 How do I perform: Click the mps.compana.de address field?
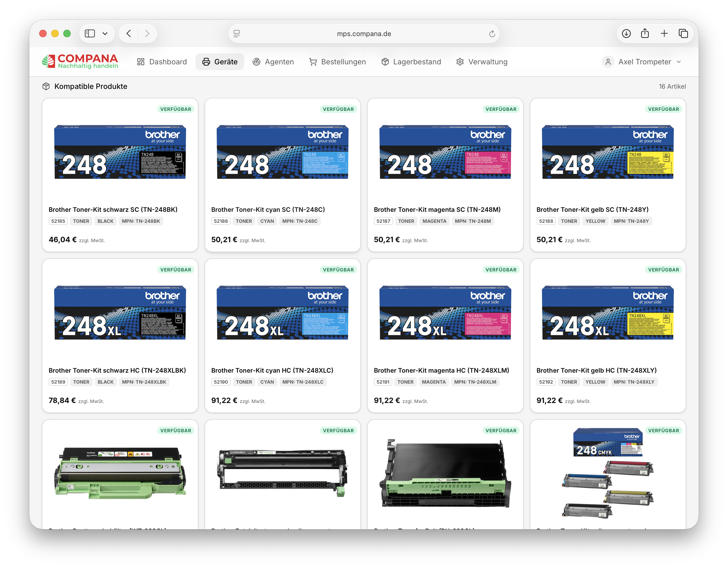(364, 34)
